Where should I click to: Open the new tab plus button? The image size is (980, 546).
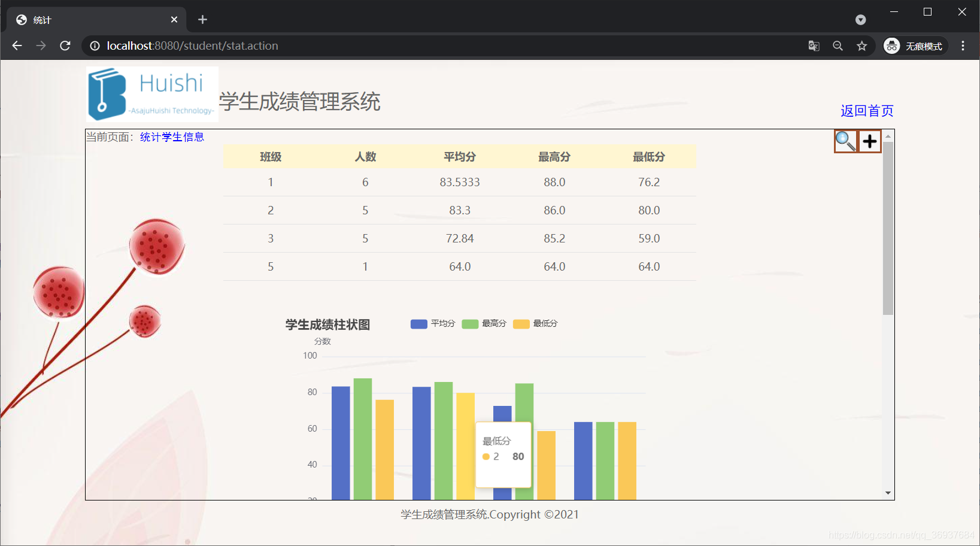pyautogui.click(x=202, y=20)
